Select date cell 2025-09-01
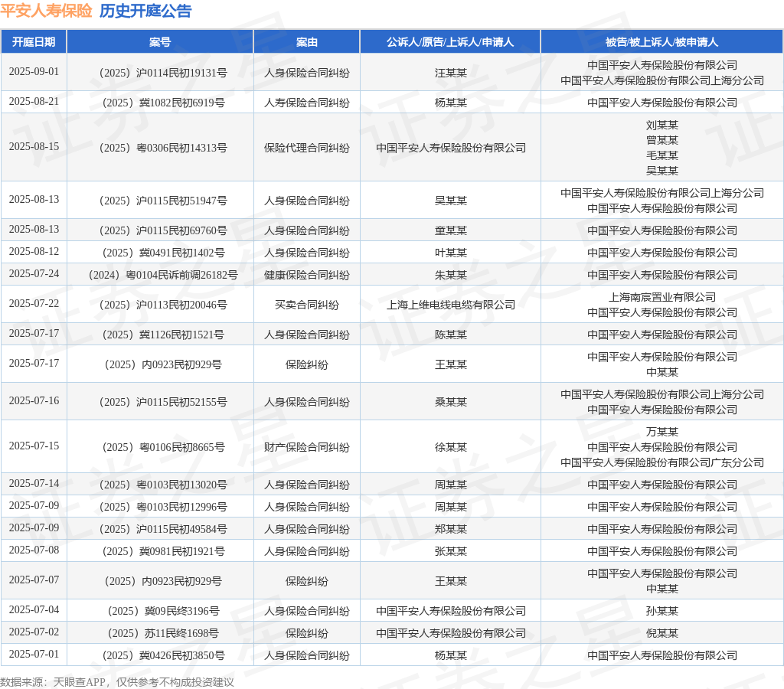The image size is (784, 689). 34,71
